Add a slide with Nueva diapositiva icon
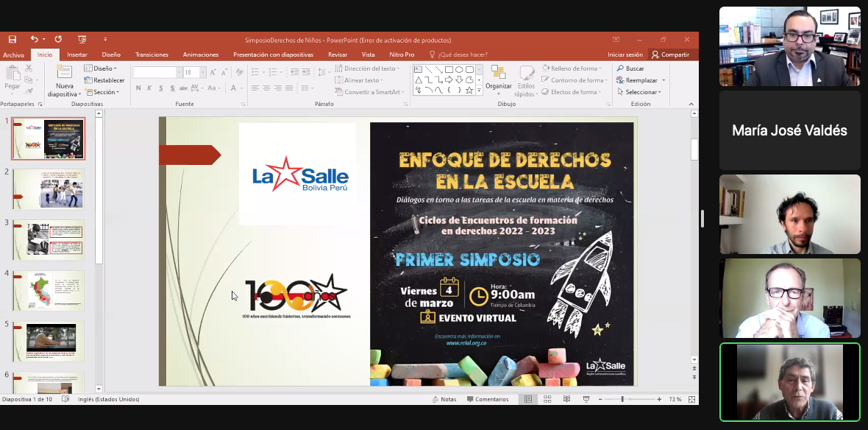Image resolution: width=868 pixels, height=430 pixels. [65, 72]
